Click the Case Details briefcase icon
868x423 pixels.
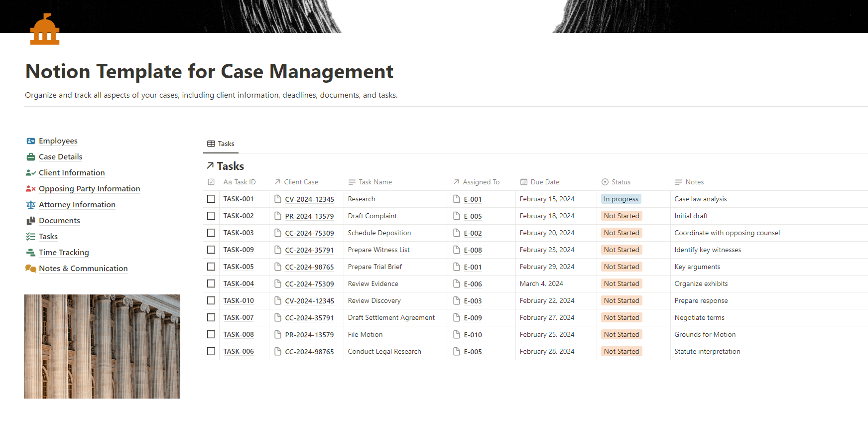[x=31, y=157]
